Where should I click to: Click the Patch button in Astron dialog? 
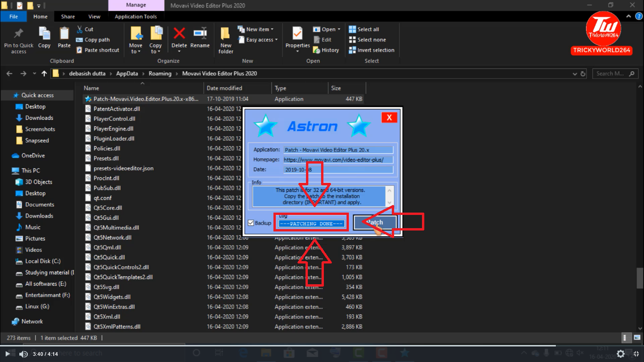tap(375, 222)
